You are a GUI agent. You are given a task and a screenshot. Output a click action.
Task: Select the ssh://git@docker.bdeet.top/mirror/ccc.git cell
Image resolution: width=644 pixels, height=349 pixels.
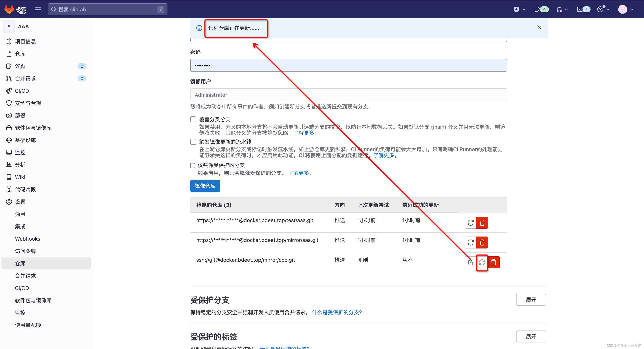[x=246, y=260]
